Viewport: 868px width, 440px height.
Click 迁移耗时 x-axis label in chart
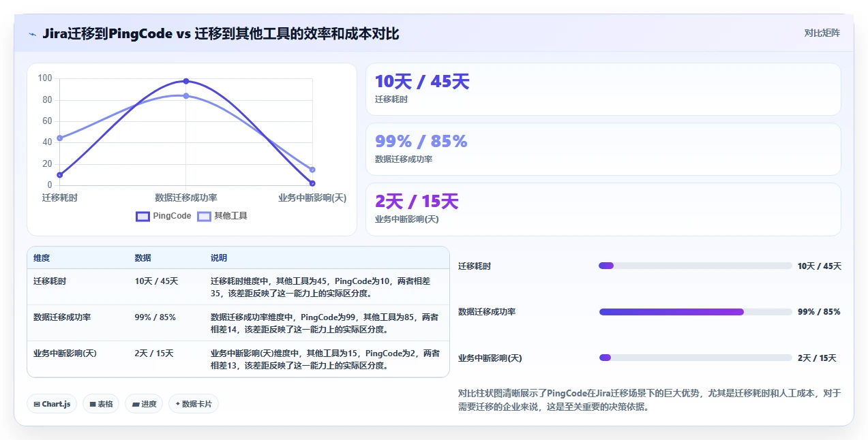(60, 198)
